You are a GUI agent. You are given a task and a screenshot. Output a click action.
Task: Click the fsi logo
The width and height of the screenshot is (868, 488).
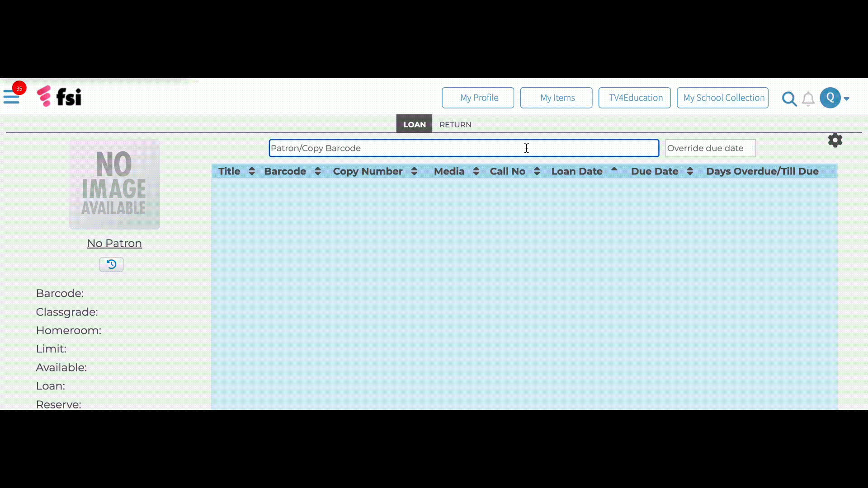pyautogui.click(x=59, y=96)
